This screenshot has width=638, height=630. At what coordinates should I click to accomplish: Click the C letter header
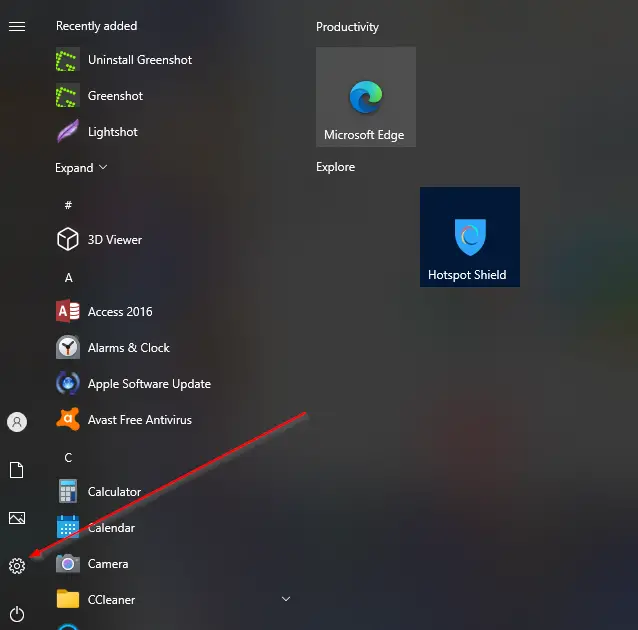pyautogui.click(x=68, y=457)
